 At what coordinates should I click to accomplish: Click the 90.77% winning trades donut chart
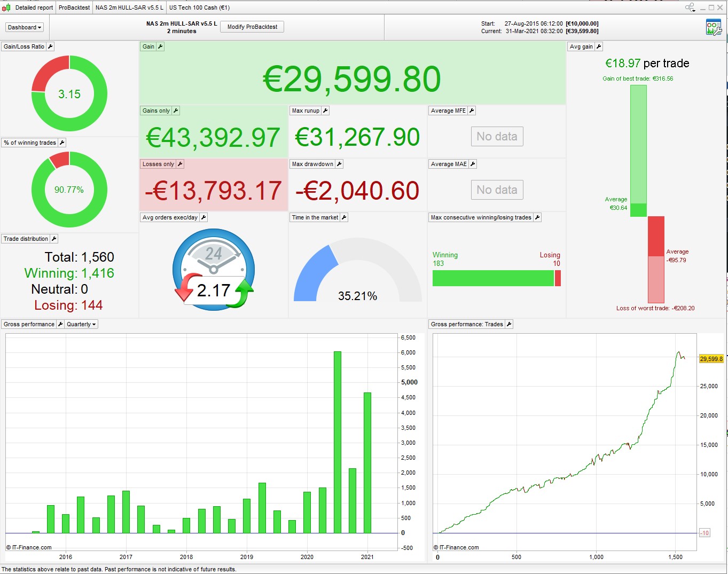[69, 190]
